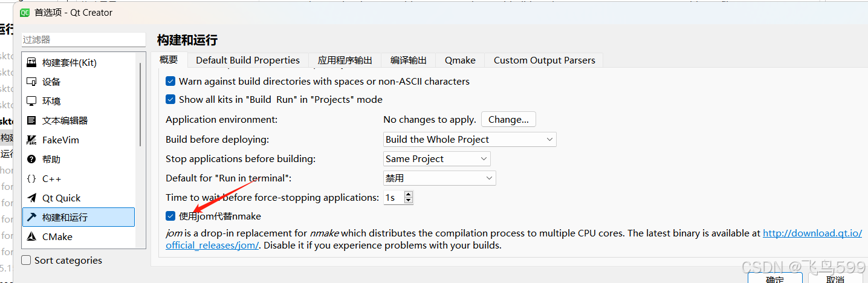868x283 pixels.
Task: Select CMake category
Action: tap(79, 236)
